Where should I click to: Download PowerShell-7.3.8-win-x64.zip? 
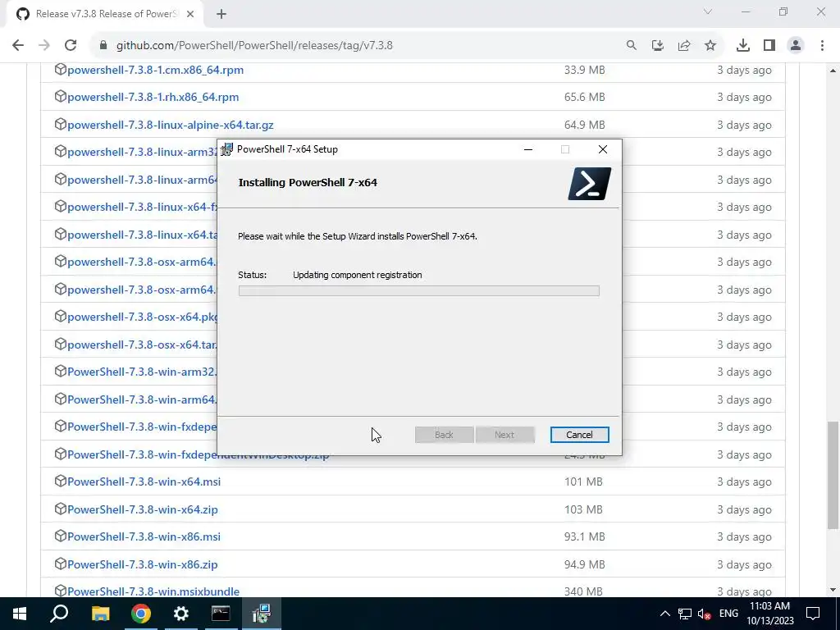(x=143, y=509)
